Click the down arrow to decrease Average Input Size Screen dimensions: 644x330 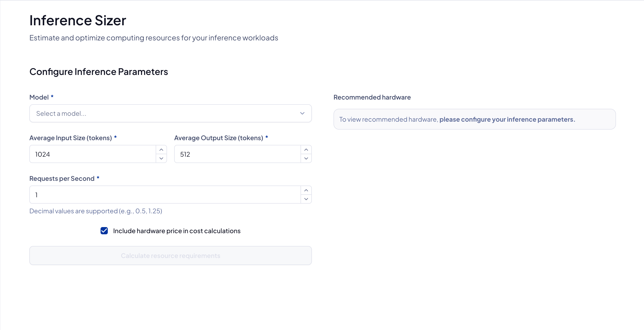pyautogui.click(x=161, y=158)
